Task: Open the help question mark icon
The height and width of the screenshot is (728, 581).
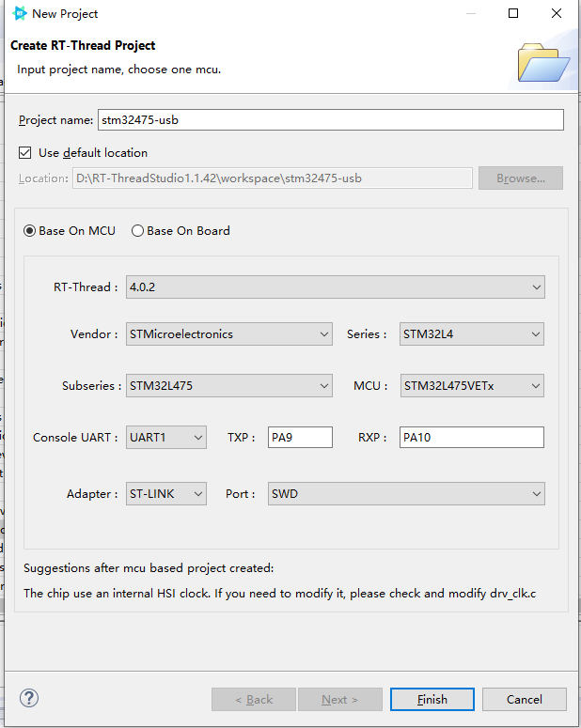Action: tap(29, 698)
